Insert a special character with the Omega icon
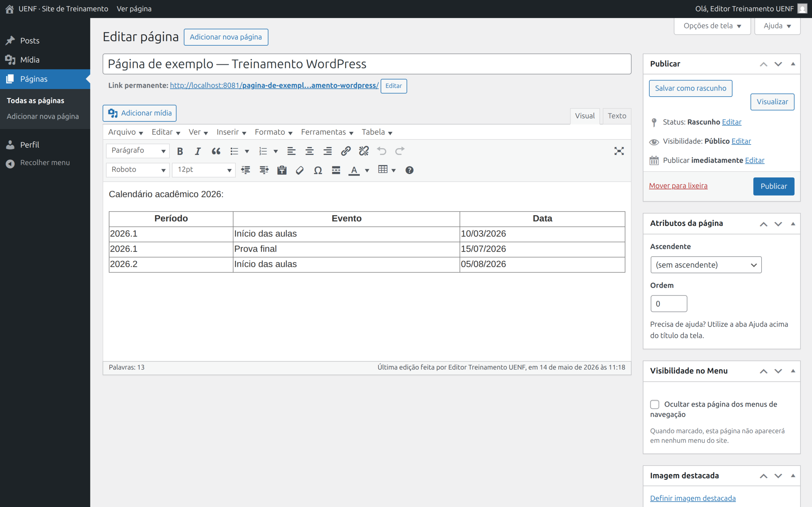 tap(318, 170)
